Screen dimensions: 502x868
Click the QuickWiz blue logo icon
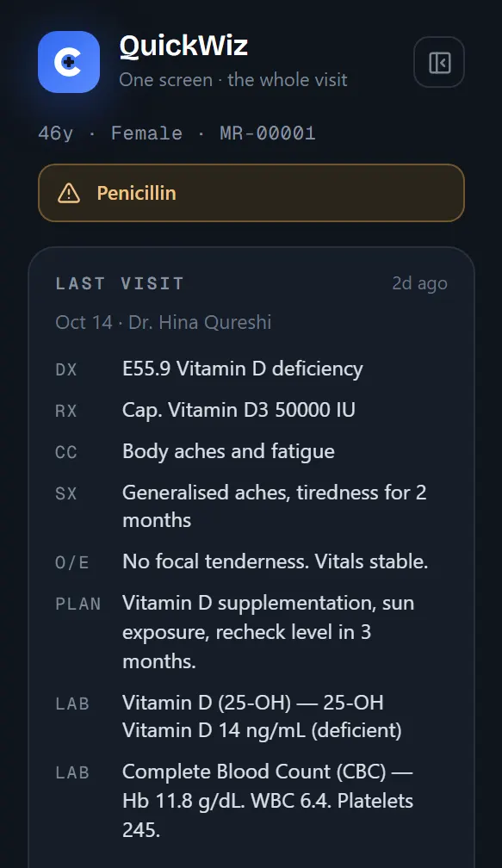[69, 62]
